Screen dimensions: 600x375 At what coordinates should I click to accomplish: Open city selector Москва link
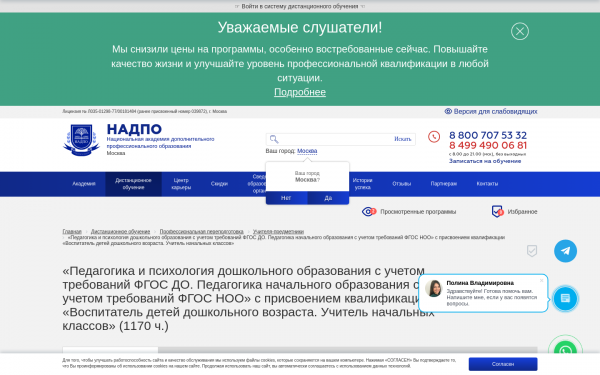click(x=307, y=151)
